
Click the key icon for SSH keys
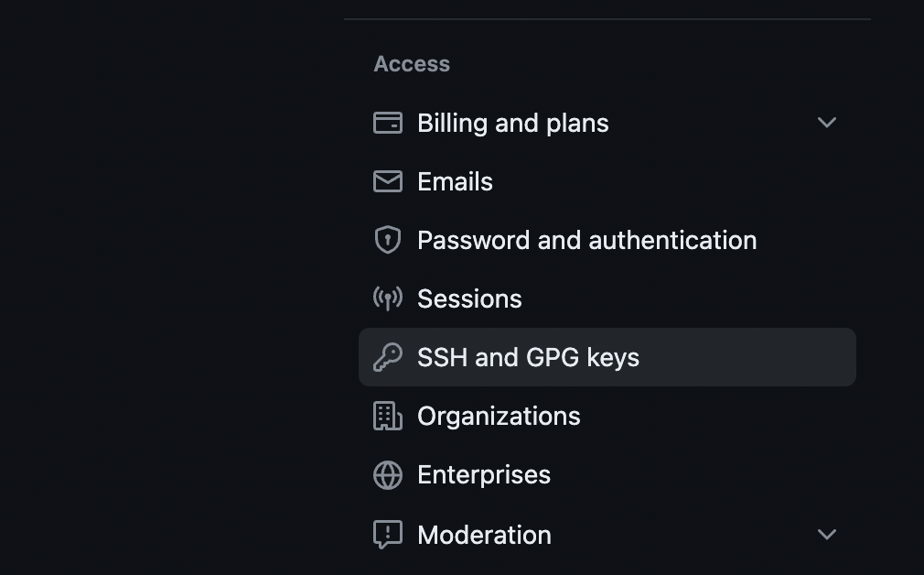tap(388, 357)
